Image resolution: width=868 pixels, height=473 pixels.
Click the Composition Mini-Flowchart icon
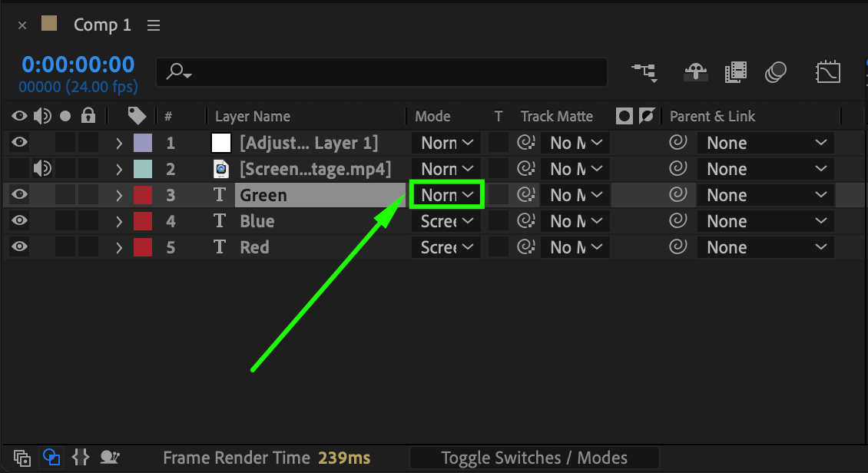[x=644, y=72]
